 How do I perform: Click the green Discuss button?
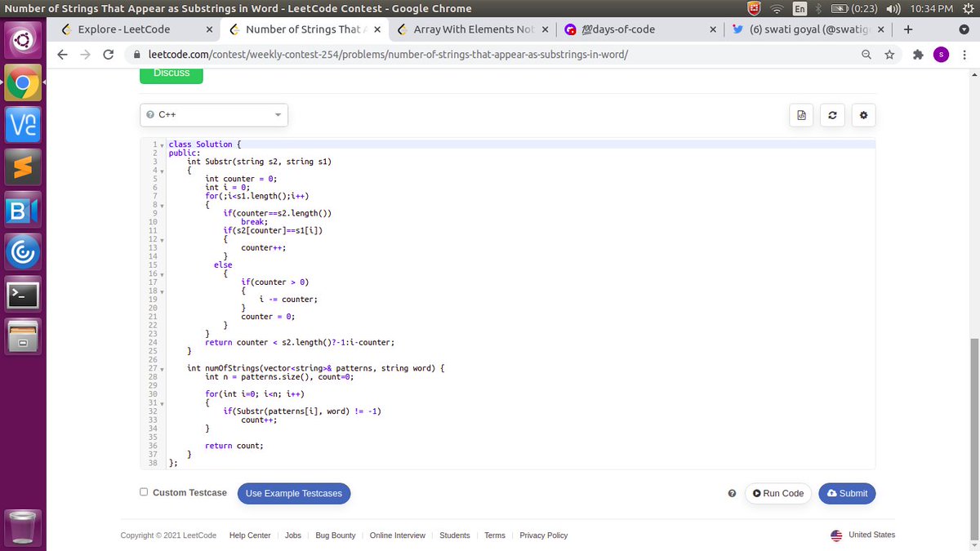pyautogui.click(x=171, y=73)
